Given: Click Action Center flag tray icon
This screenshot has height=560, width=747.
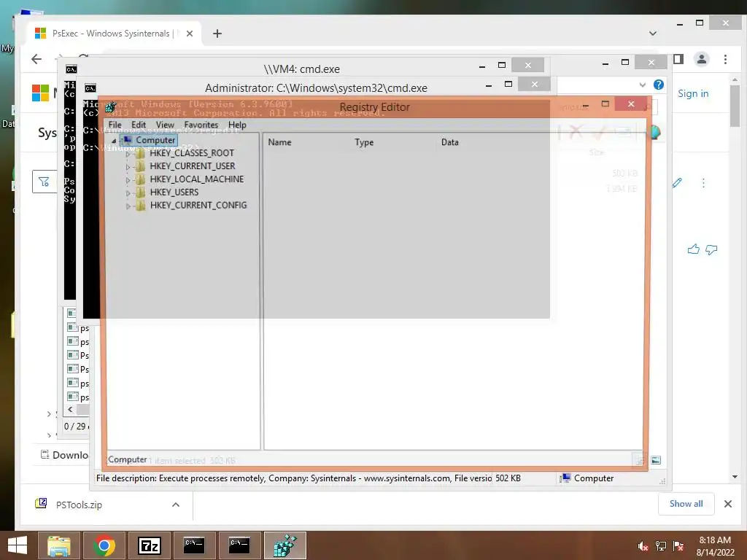Looking at the screenshot, I should tap(678, 546).
